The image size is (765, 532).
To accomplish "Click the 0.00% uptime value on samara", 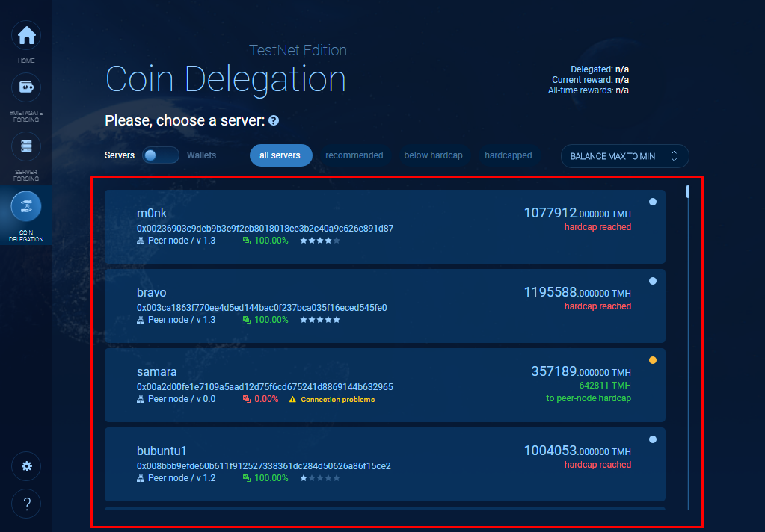I will click(266, 399).
